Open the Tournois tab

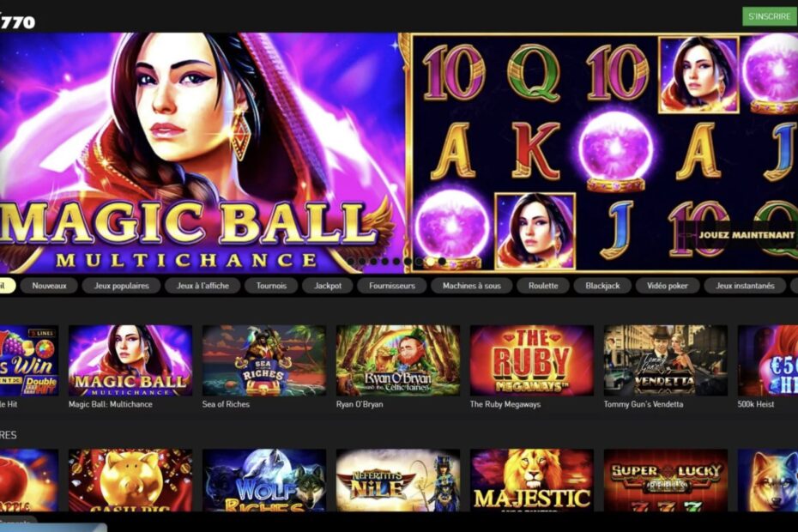click(x=271, y=286)
